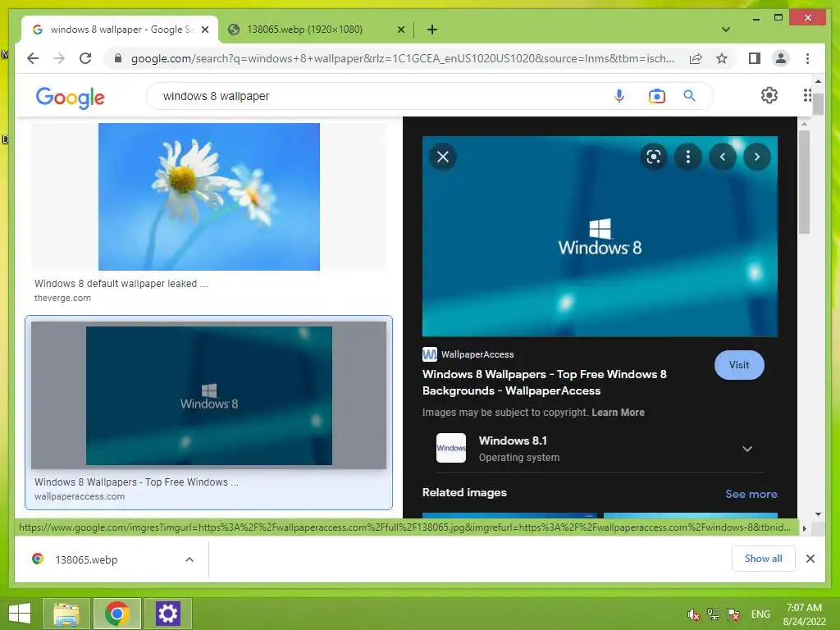Image resolution: width=840 pixels, height=630 pixels.
Task: Click the padlock site info icon
Action: tap(118, 58)
